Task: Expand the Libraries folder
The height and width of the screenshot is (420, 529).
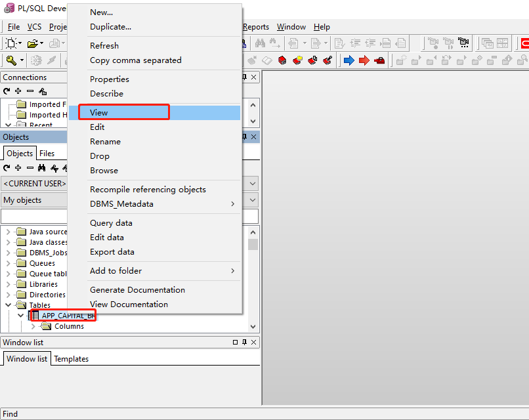Action: (x=9, y=284)
